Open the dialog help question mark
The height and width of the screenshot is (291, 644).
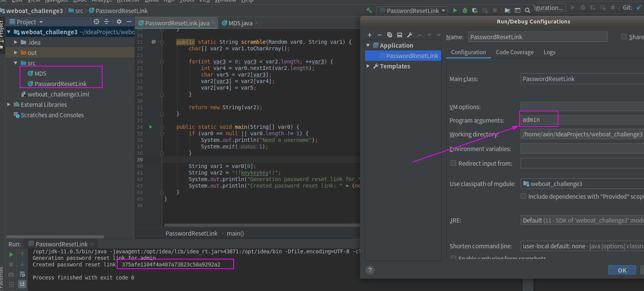pos(370,270)
